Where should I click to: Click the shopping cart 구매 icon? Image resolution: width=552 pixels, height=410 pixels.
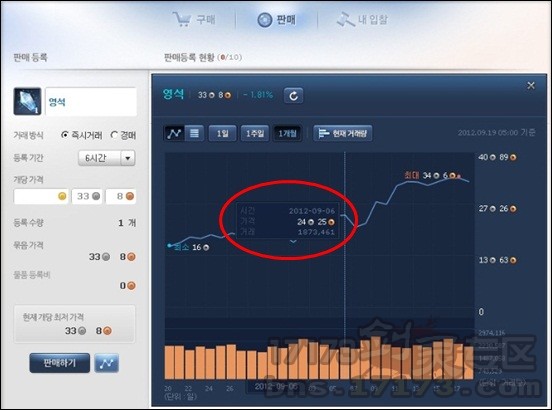tap(182, 19)
